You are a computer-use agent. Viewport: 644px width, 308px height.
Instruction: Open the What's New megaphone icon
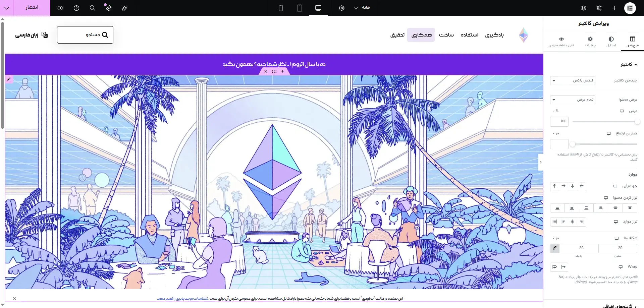point(108,8)
